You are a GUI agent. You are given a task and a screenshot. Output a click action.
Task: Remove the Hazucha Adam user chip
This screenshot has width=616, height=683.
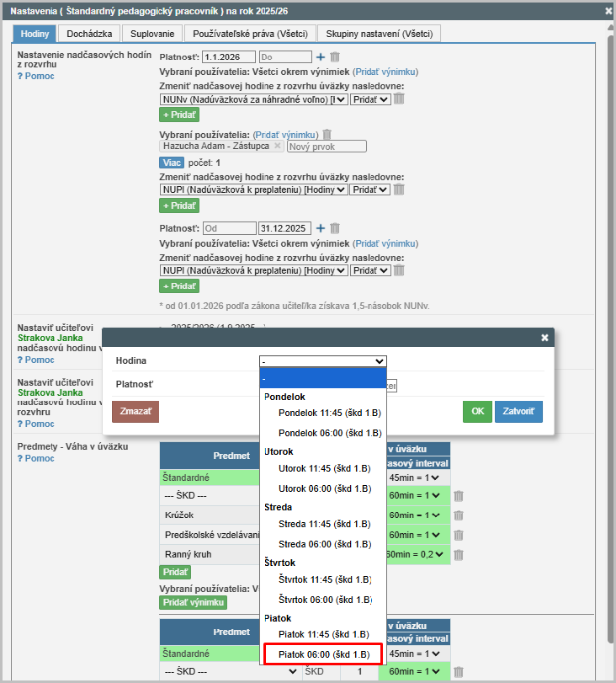[278, 146]
